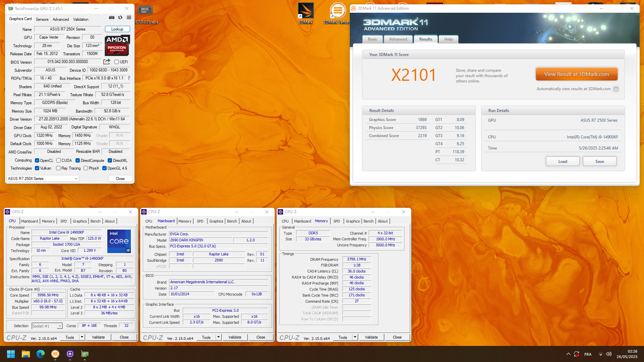The width and height of the screenshot is (644, 362).
Task: Click CPU-Z Core Speed value field
Action: (48, 295)
